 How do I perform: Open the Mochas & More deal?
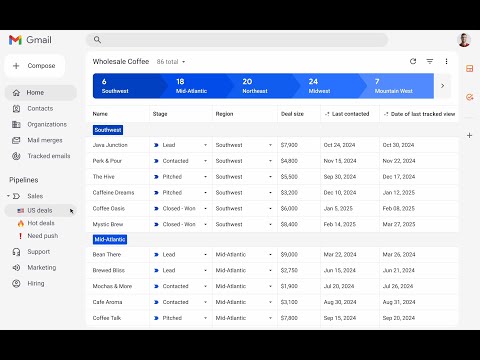(x=112, y=286)
